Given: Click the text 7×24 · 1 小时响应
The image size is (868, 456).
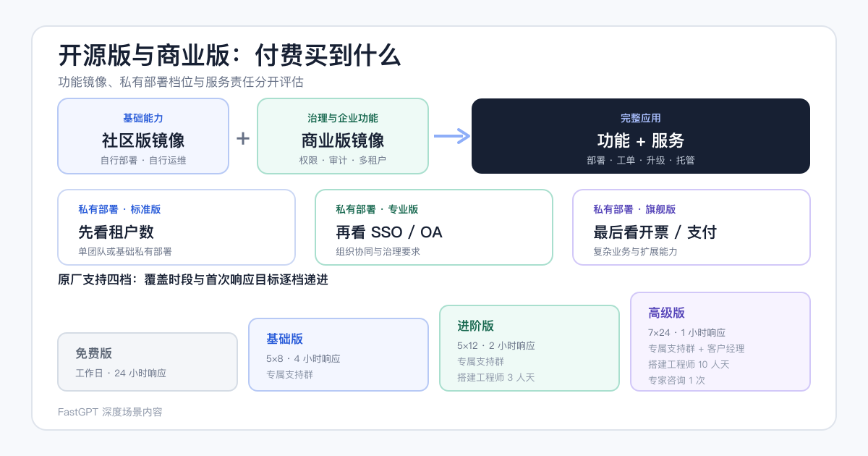Looking at the screenshot, I should click(687, 332).
